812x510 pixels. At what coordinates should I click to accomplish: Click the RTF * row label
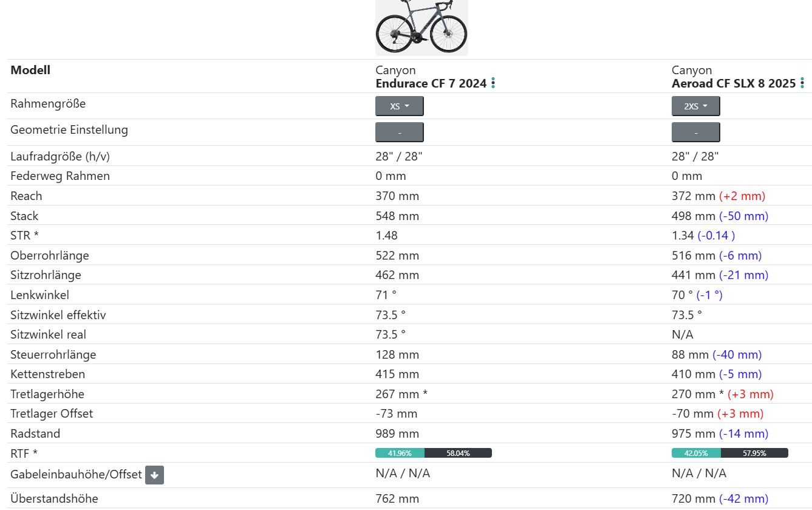tap(24, 453)
